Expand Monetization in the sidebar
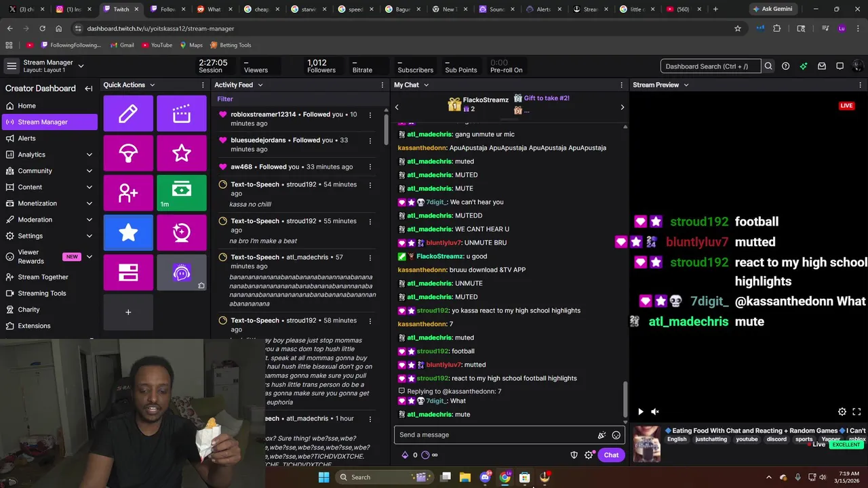 pos(89,203)
